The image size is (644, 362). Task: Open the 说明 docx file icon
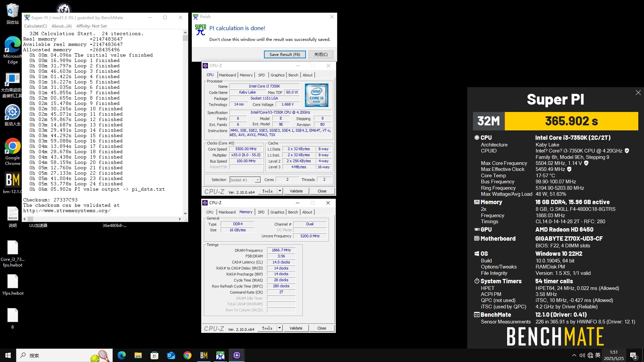[x=12, y=217]
